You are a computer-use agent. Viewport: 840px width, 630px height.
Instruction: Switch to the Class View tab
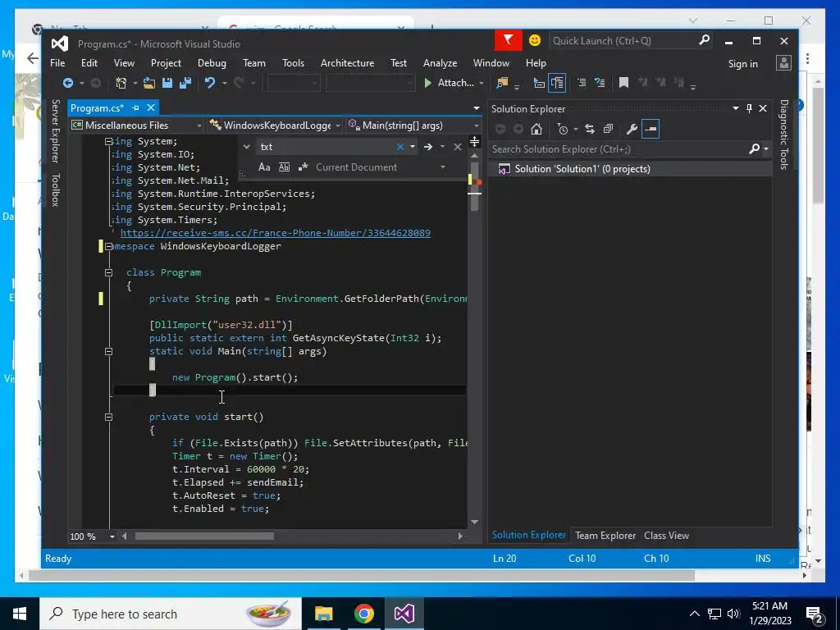tap(666, 535)
